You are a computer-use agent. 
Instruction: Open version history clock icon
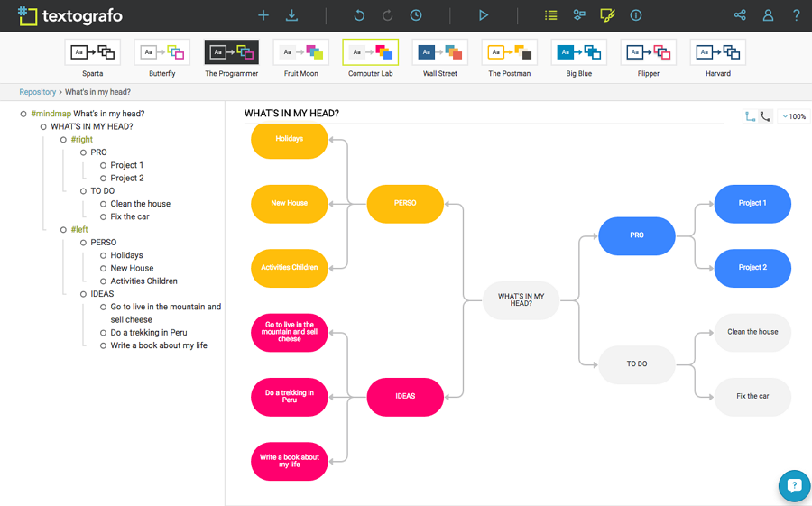tap(416, 15)
